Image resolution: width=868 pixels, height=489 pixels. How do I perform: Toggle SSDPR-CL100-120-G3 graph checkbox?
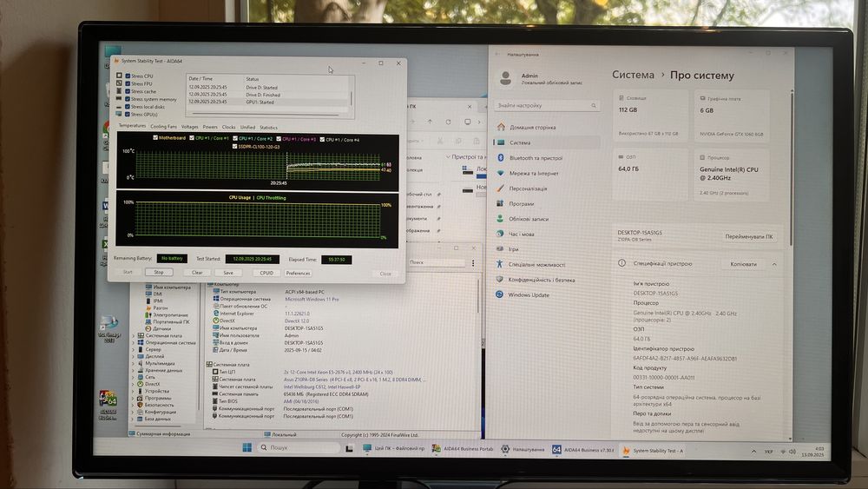[234, 147]
